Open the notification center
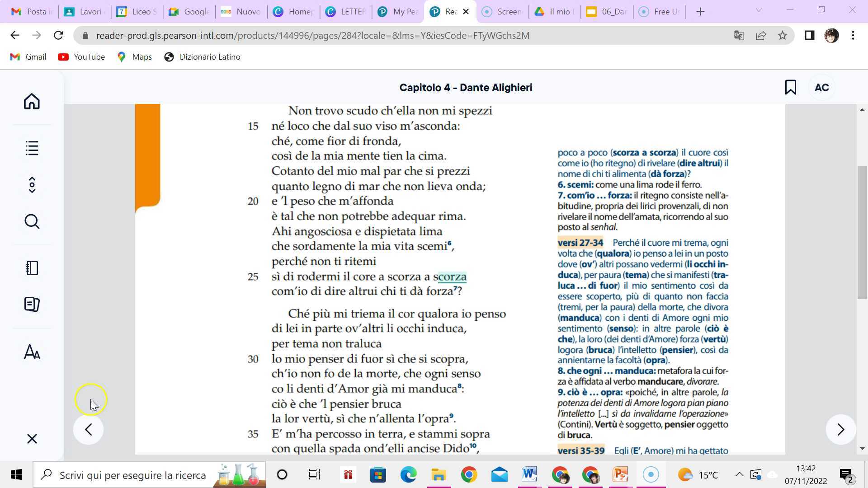The image size is (868, 488). click(846, 475)
